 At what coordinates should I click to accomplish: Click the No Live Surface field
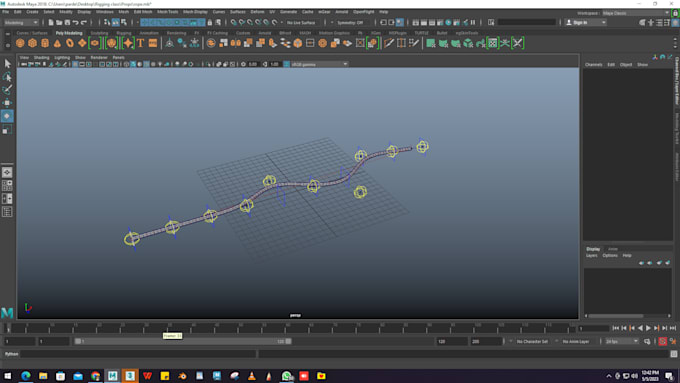(x=302, y=22)
